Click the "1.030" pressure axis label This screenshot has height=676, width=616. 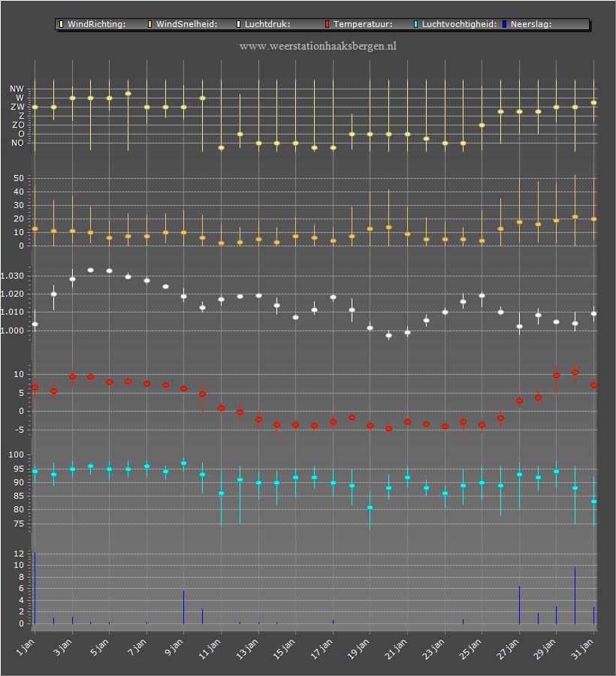pyautogui.click(x=12, y=276)
